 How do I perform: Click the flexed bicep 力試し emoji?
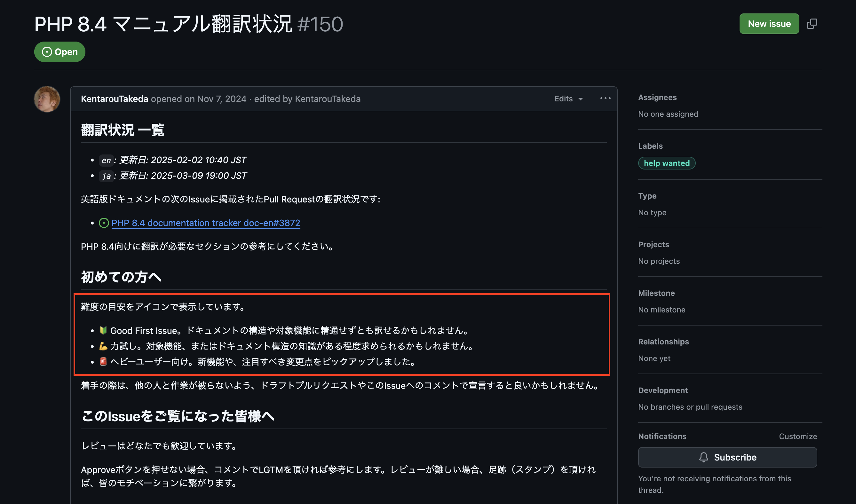(103, 346)
